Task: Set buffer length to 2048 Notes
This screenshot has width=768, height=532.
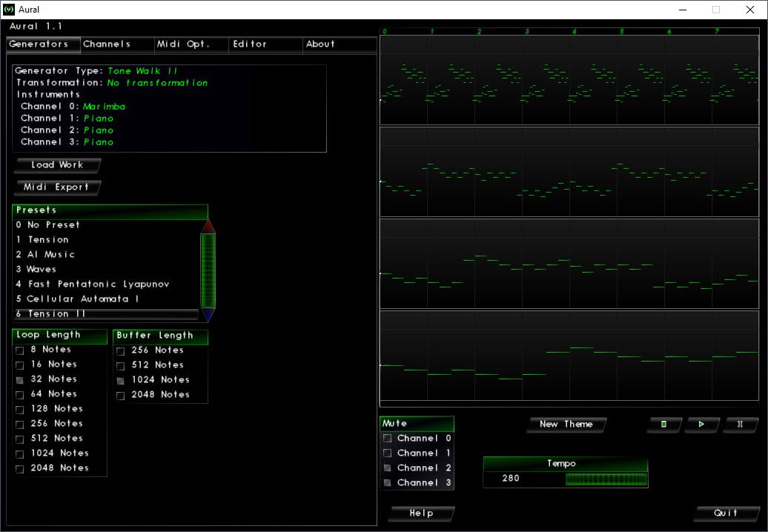Action: 120,395
